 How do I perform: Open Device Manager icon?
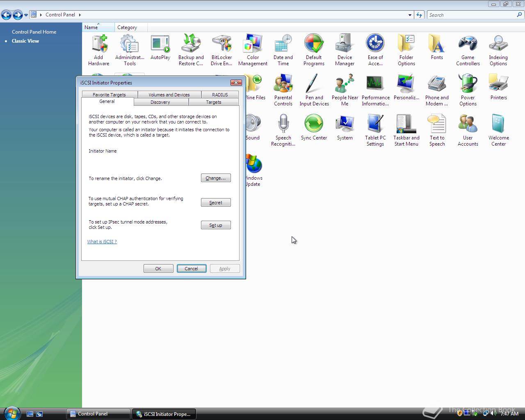[345, 50]
